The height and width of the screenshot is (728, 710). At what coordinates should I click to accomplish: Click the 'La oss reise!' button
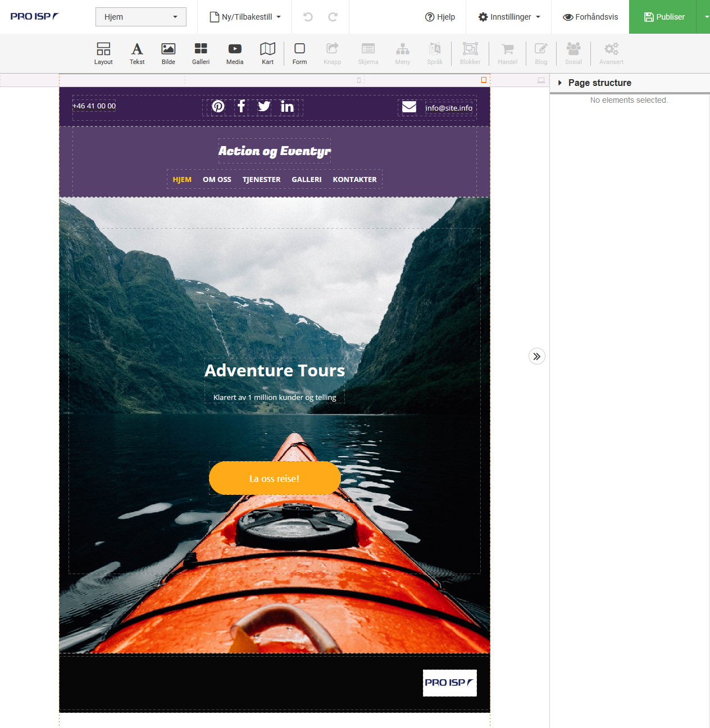point(275,478)
